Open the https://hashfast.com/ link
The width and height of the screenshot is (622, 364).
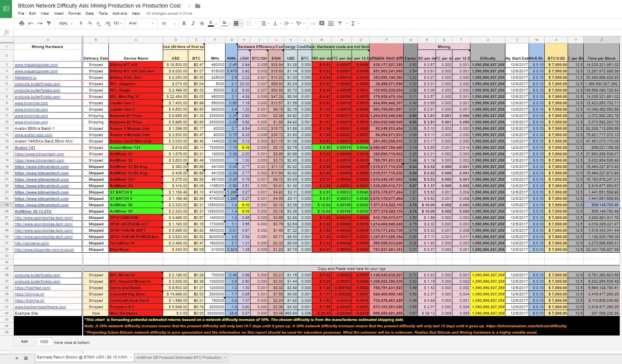pos(33,288)
